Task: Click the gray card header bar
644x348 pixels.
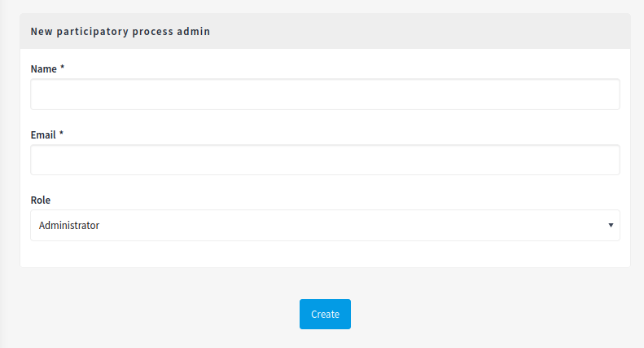Action: (x=325, y=31)
